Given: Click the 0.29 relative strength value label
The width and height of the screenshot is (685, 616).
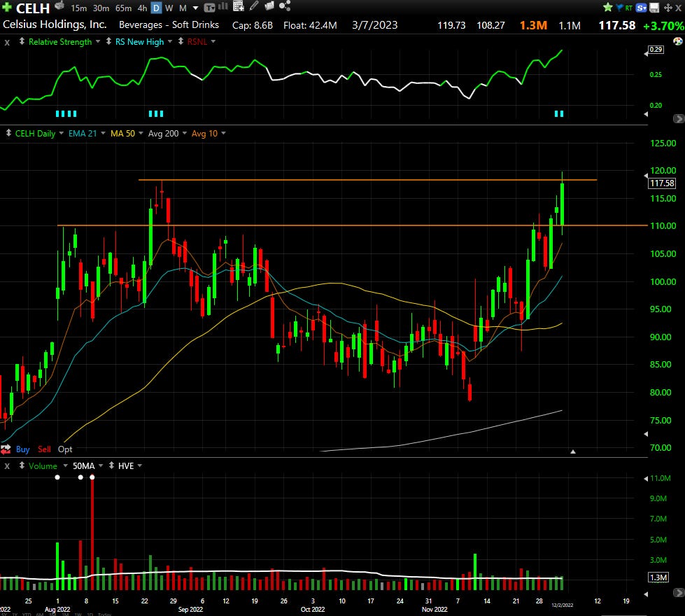Looking at the screenshot, I should click(x=656, y=50).
